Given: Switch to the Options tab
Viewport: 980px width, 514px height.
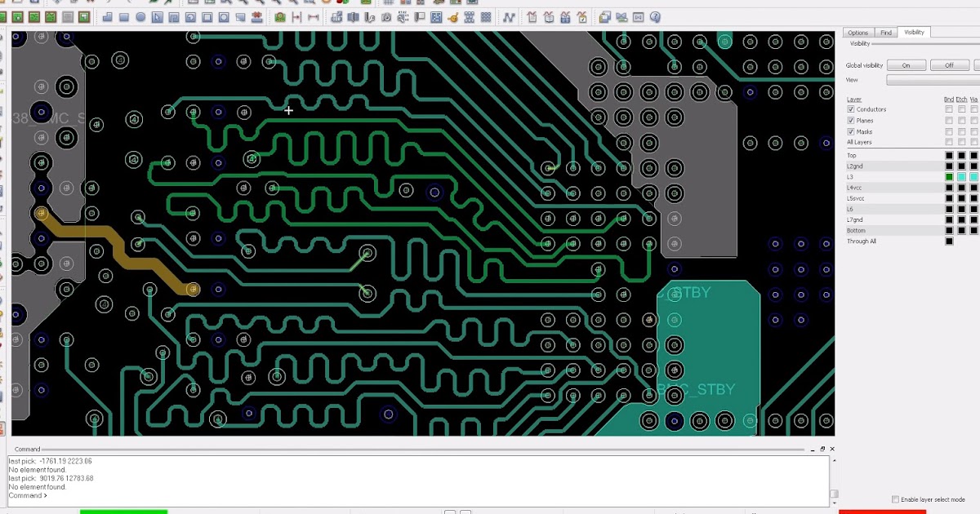Looking at the screenshot, I should coord(860,33).
